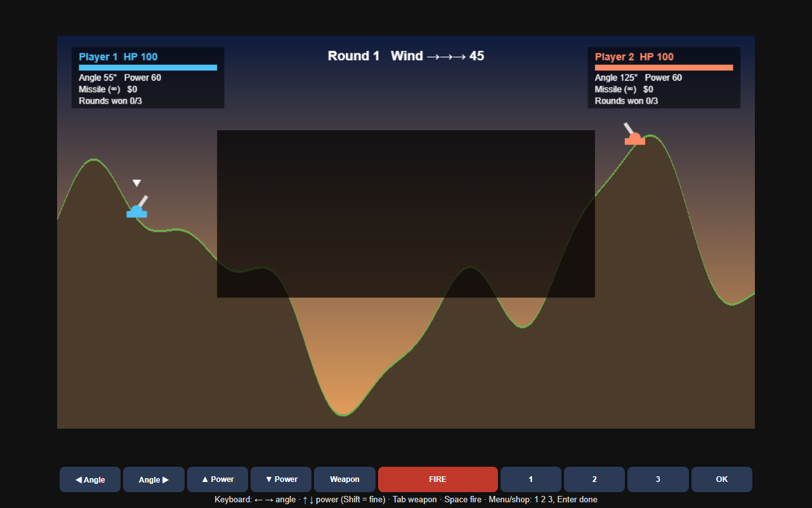The image size is (812, 508).
Task: Click the "Player 1 HP 100" label
Action: [119, 57]
